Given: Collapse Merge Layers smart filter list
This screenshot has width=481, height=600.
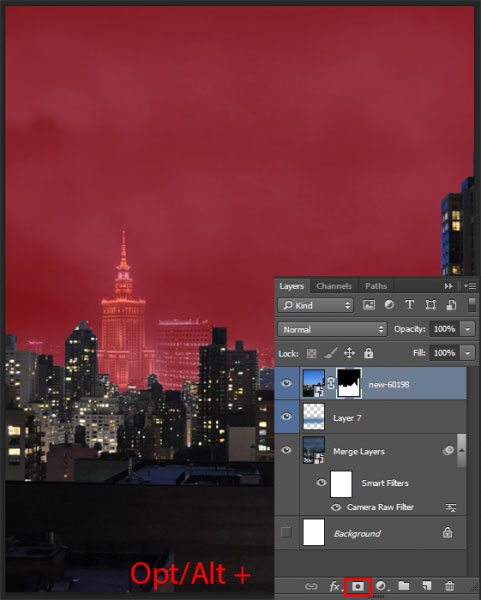Looking at the screenshot, I should 461,450.
